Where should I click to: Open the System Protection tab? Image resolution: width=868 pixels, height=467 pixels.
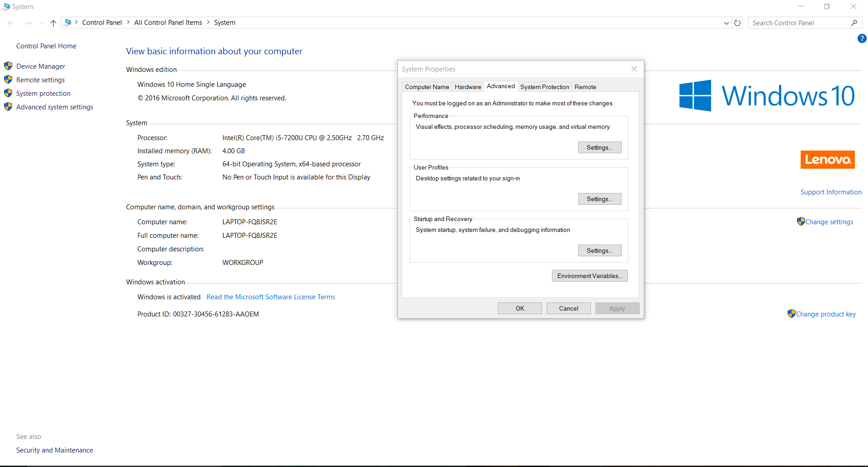544,87
